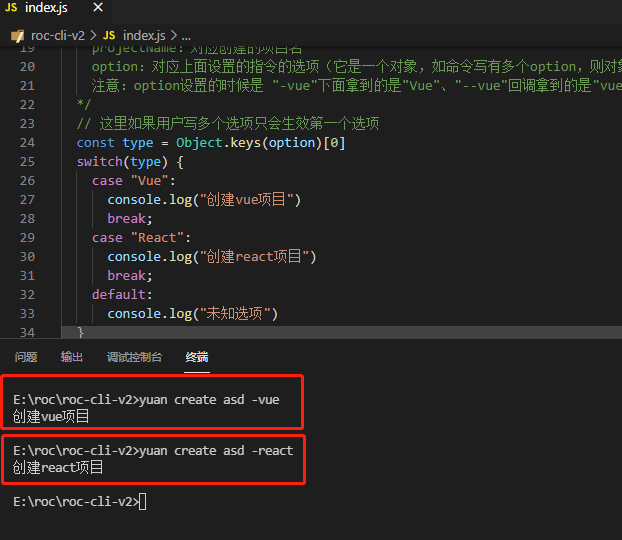
Task: Click terminal command 'yuan create asd -react'
Action: [216, 451]
